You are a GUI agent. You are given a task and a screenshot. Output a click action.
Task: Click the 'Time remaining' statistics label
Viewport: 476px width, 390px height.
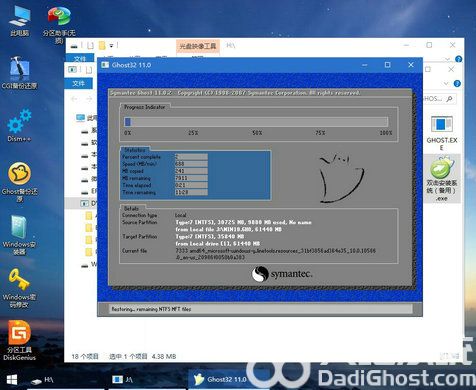(x=139, y=192)
